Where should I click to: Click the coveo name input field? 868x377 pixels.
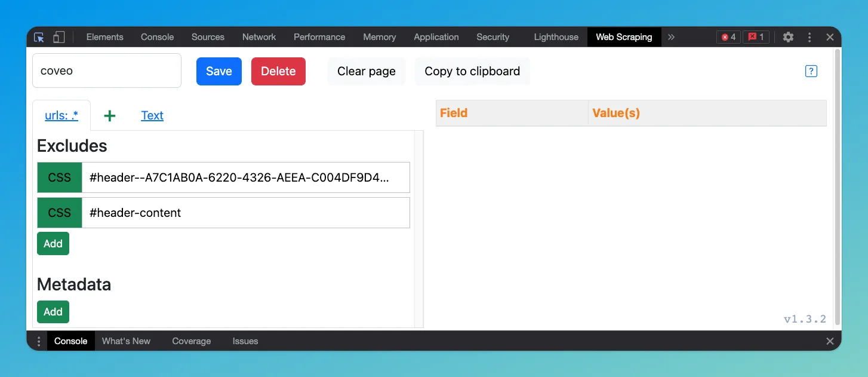click(x=107, y=71)
